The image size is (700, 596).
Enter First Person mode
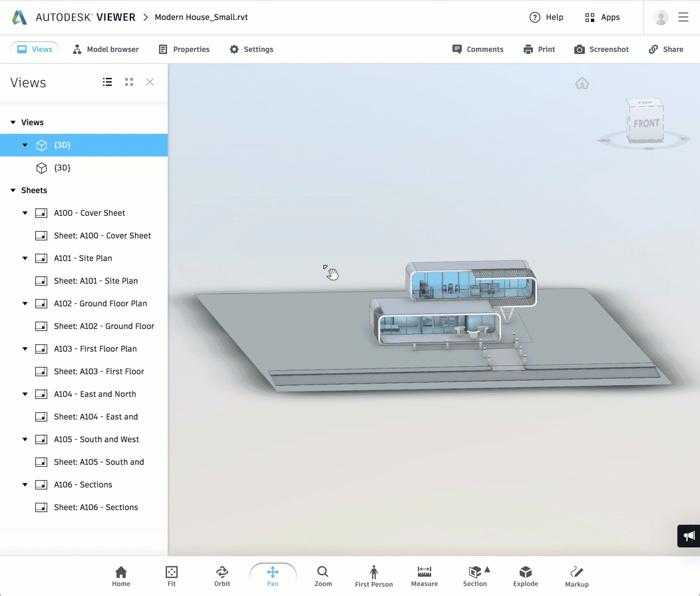(x=373, y=574)
